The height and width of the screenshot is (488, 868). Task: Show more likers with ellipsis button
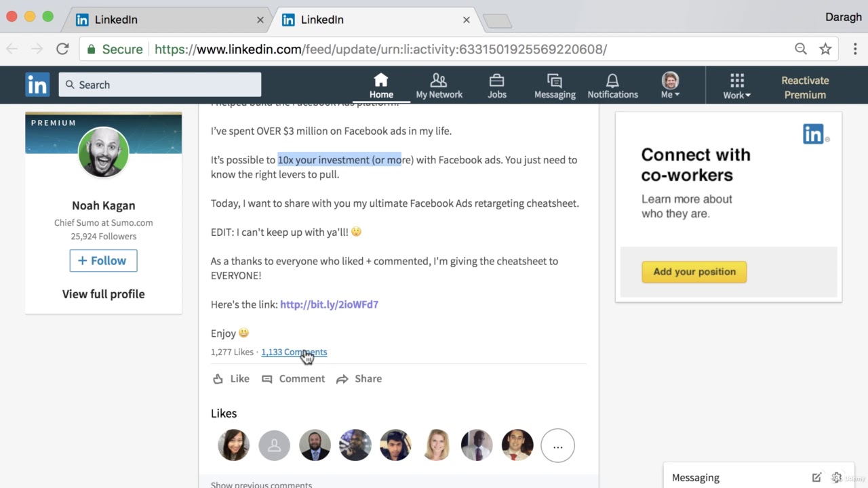(557, 445)
